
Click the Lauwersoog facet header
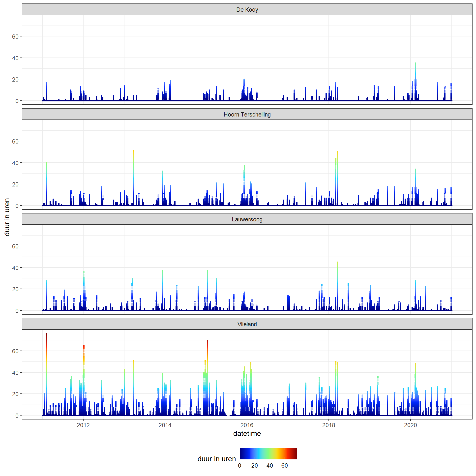tap(247, 219)
